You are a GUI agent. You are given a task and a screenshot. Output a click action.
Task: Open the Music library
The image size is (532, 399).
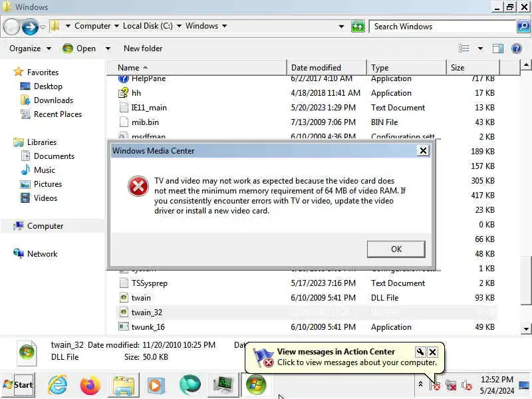click(x=44, y=170)
